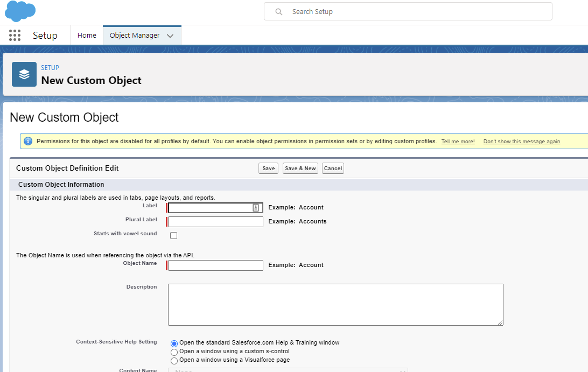Click Don't show this message again
588x372 pixels.
point(522,142)
